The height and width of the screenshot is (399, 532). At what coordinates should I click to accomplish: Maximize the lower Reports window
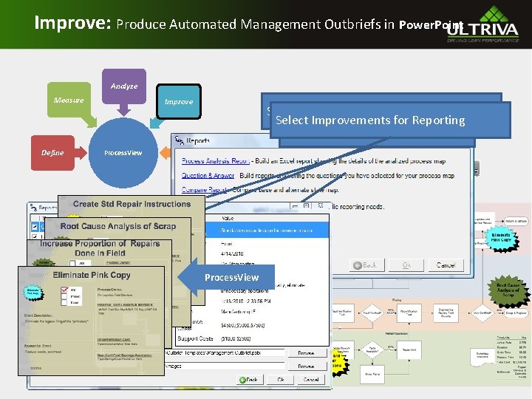click(x=307, y=206)
